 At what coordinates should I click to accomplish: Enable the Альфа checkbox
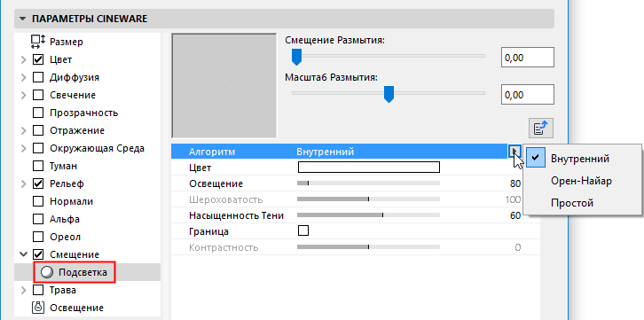pos(38,219)
